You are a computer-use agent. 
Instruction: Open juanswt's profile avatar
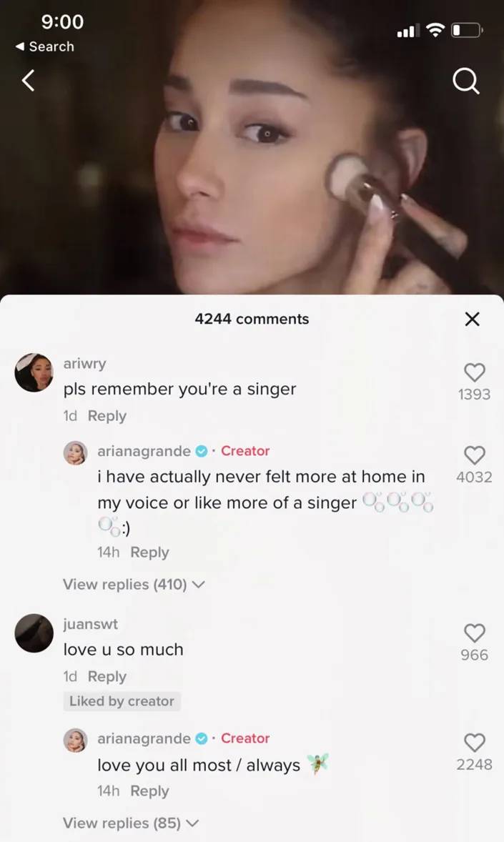pyautogui.click(x=34, y=633)
